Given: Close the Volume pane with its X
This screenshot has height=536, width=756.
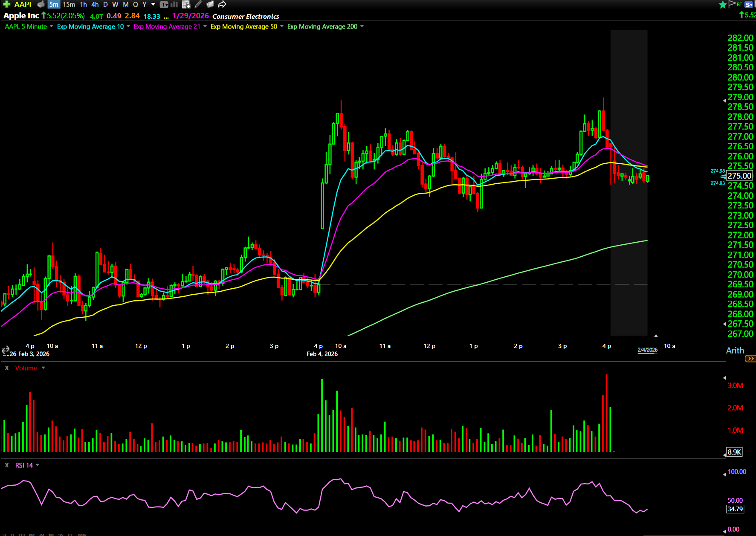Looking at the screenshot, I should pos(7,368).
